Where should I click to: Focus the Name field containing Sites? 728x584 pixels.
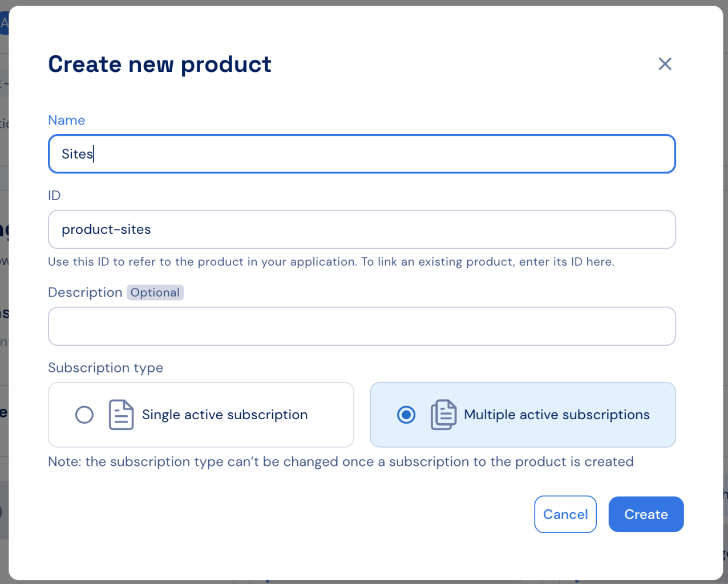362,154
